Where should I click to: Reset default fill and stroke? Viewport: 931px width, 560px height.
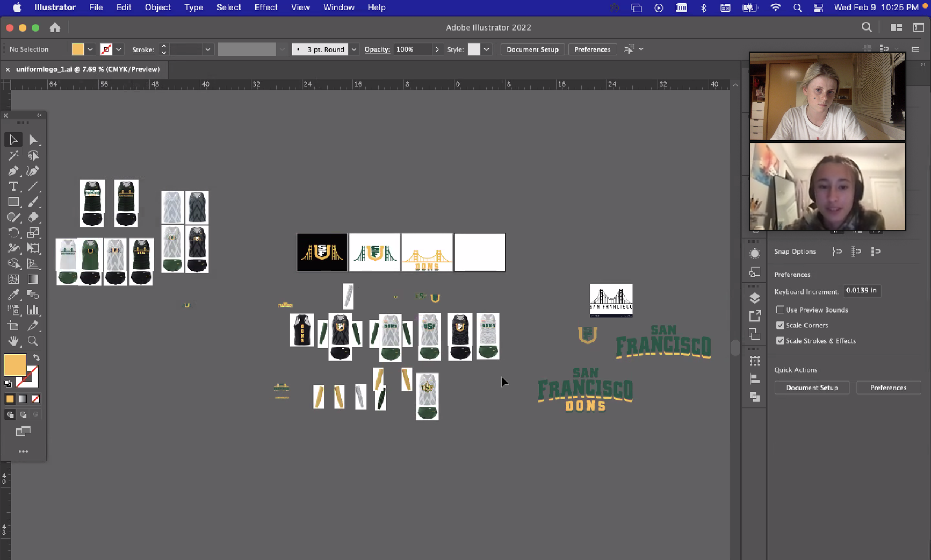click(x=7, y=384)
